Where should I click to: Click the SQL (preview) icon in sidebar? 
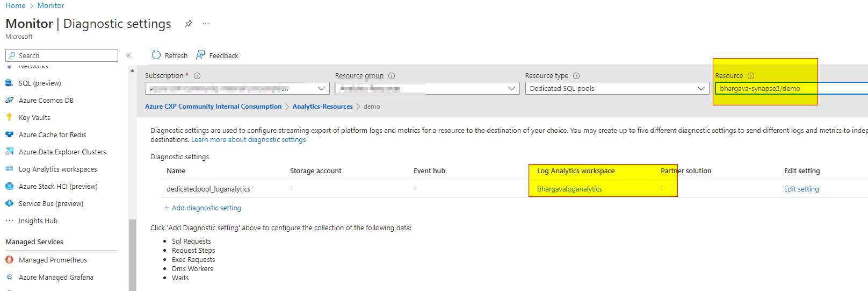point(9,83)
